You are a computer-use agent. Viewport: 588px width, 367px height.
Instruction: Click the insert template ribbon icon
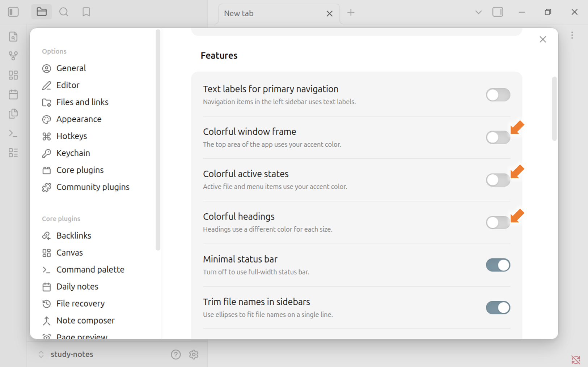pos(13,114)
